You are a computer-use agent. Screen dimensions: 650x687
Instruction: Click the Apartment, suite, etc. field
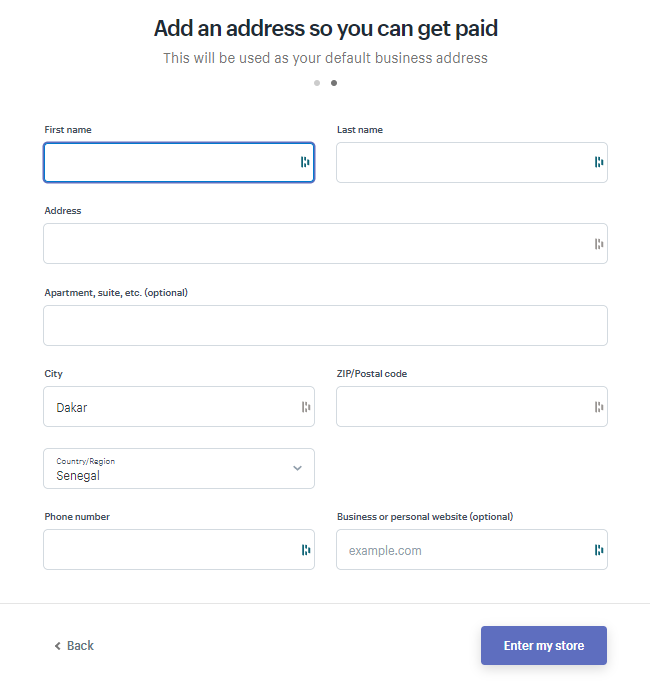click(x=325, y=326)
